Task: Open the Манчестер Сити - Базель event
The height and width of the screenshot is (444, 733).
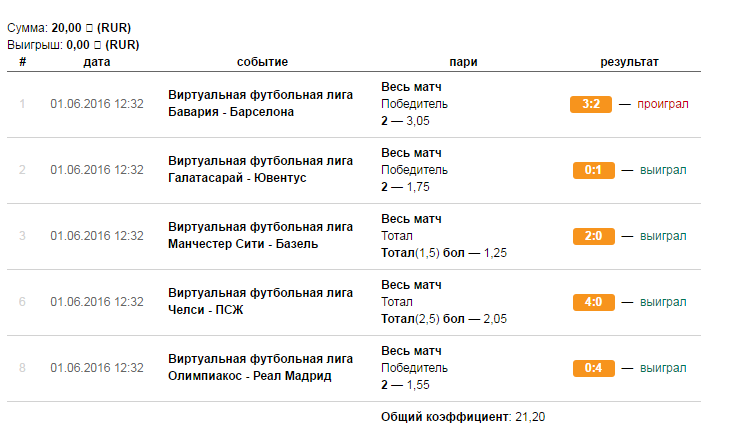Action: pyautogui.click(x=243, y=243)
